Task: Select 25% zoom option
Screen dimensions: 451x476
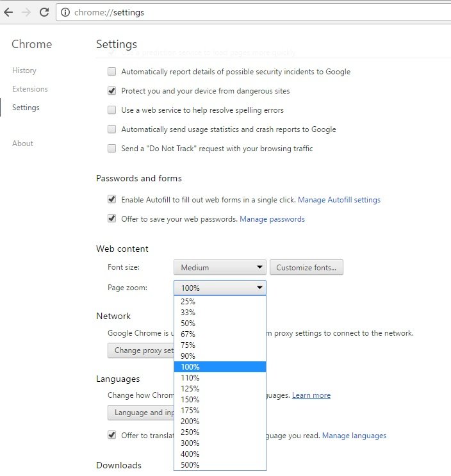Action: [x=220, y=302]
